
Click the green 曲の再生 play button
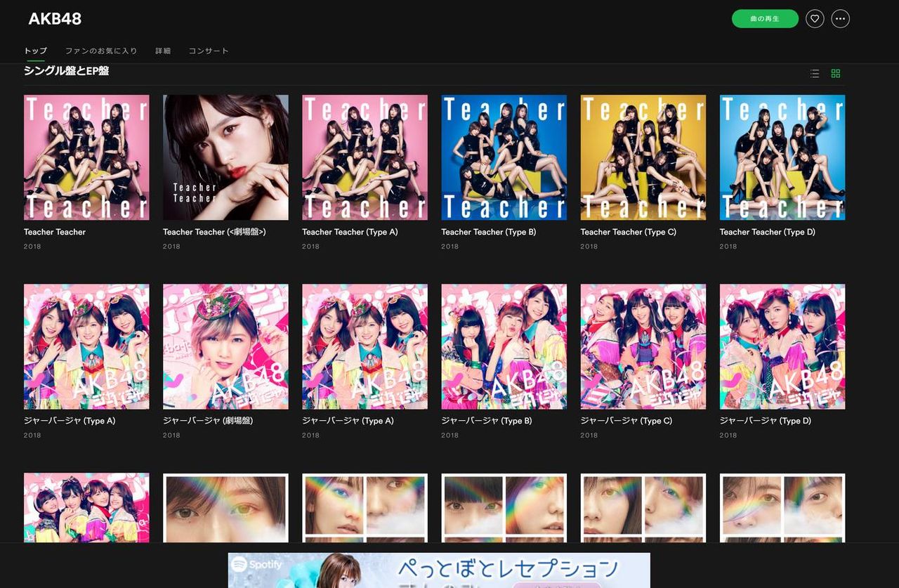pos(765,19)
